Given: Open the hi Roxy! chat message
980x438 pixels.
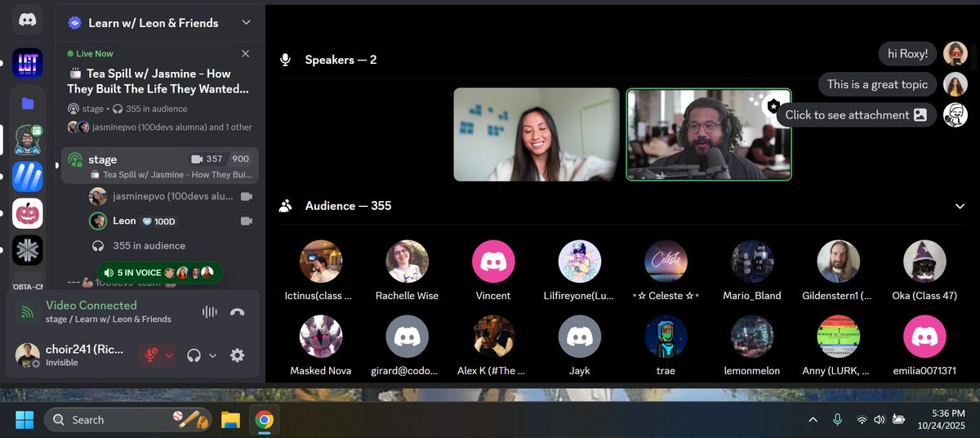Looking at the screenshot, I should coord(907,54).
